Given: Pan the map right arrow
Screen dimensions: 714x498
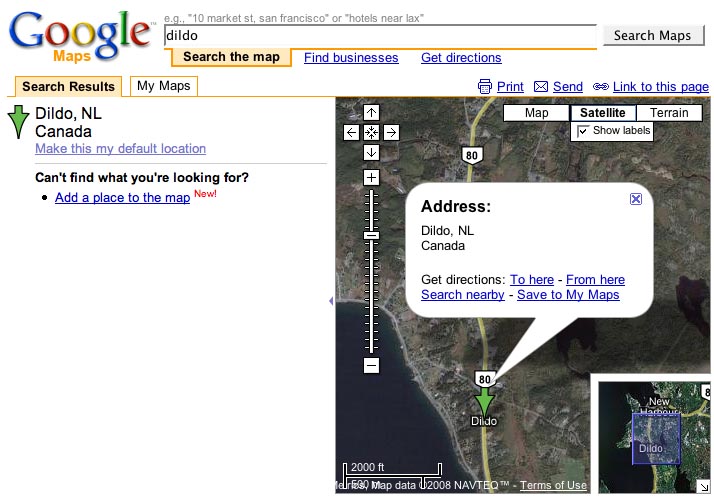Looking at the screenshot, I should (x=391, y=132).
